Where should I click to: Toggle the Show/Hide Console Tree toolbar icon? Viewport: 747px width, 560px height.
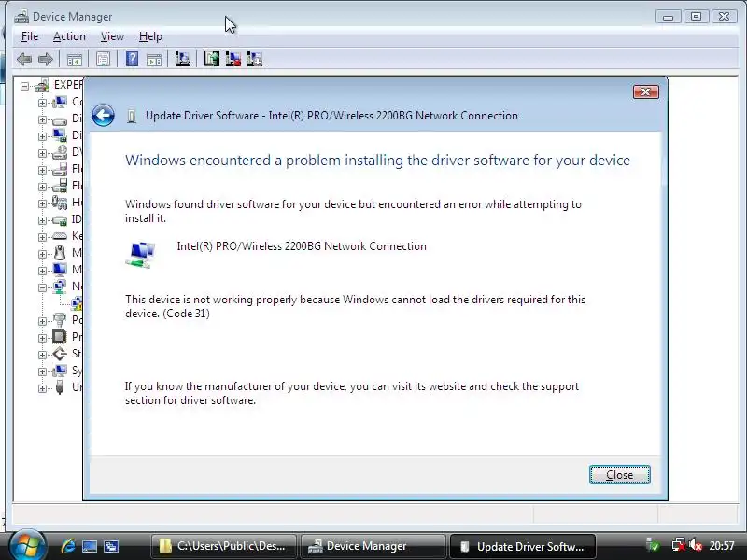coord(75,60)
